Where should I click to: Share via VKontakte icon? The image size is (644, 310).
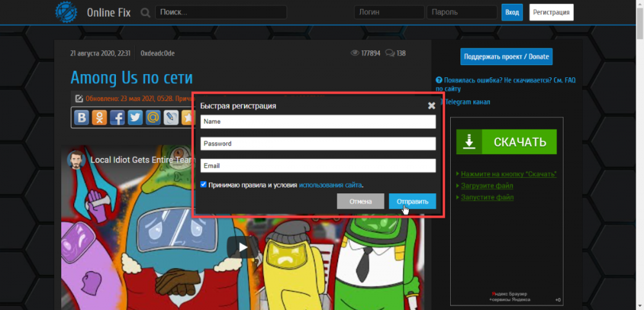82,117
